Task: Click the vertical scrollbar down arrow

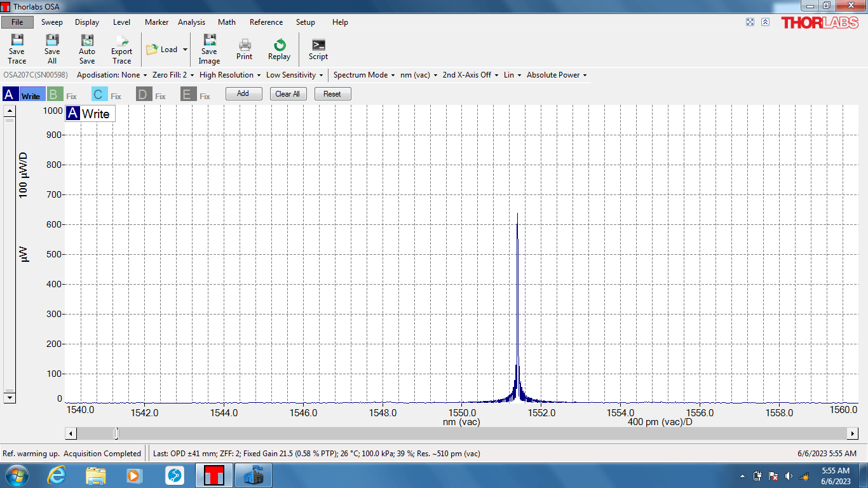Action: click(9, 398)
